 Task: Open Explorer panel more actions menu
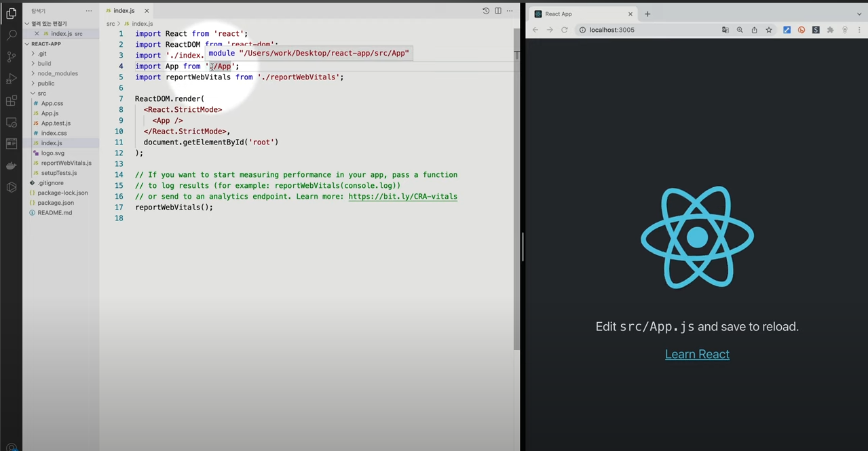click(89, 11)
